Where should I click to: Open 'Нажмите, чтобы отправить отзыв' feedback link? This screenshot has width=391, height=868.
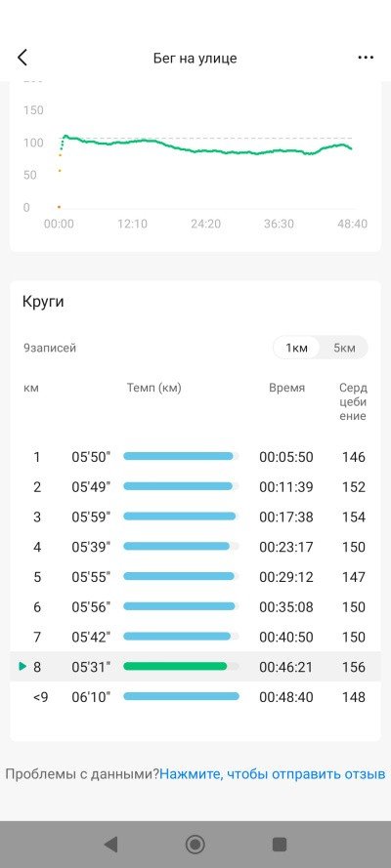(x=273, y=774)
